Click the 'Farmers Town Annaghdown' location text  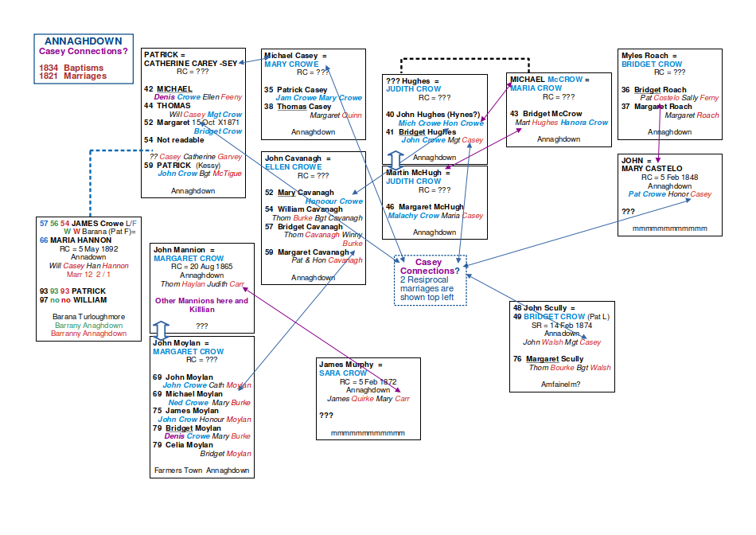pos(201,471)
